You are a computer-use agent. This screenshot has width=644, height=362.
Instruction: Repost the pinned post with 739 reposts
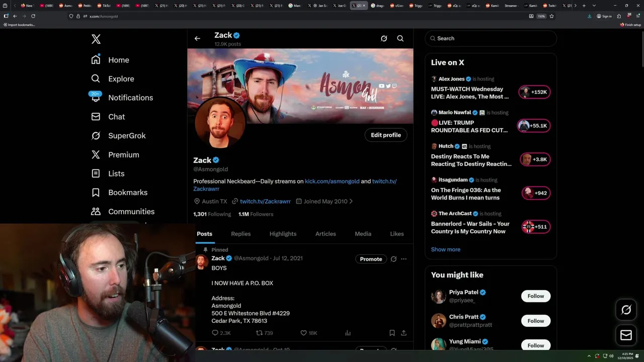265,333
